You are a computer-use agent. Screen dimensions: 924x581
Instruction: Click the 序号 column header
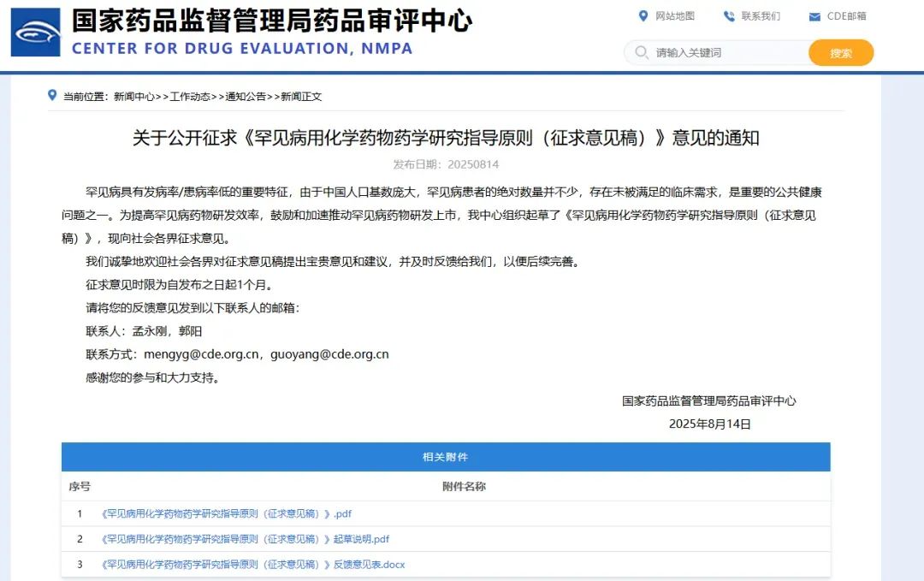tap(80, 487)
